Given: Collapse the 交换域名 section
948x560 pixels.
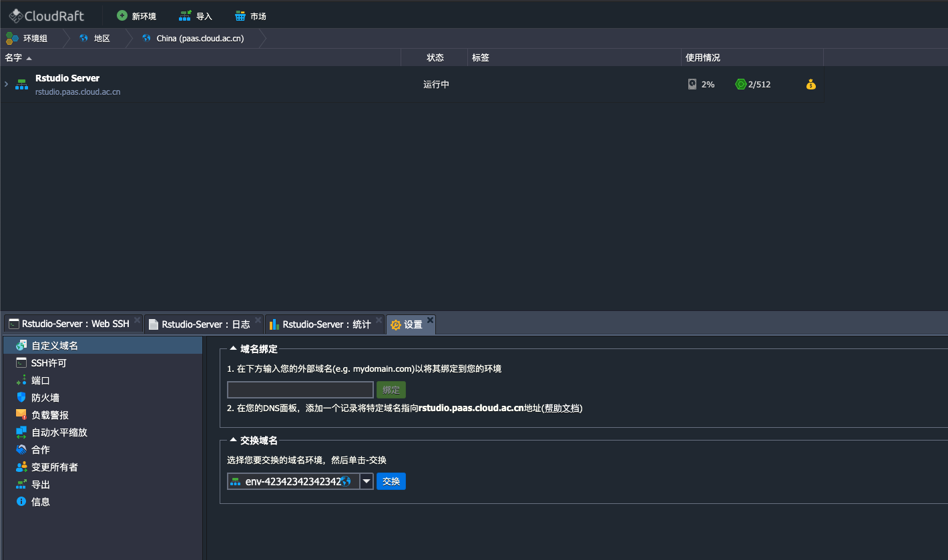Looking at the screenshot, I should tap(233, 441).
